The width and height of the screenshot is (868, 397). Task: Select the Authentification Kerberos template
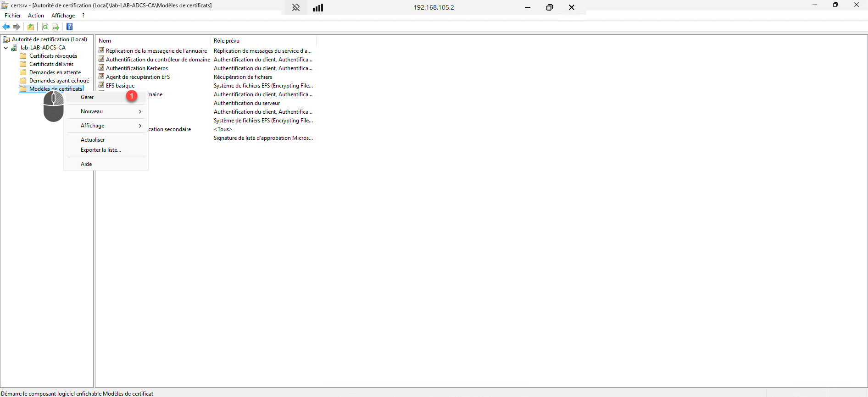[137, 68]
